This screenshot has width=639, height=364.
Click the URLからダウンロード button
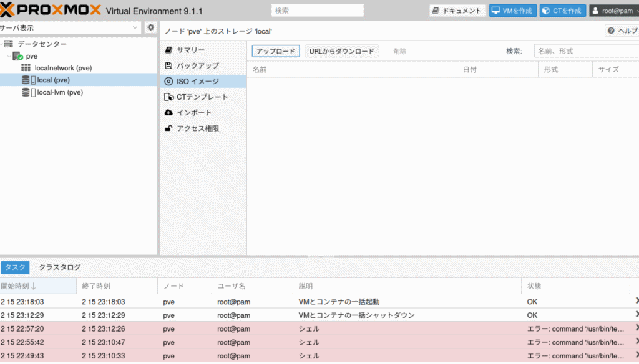(341, 52)
